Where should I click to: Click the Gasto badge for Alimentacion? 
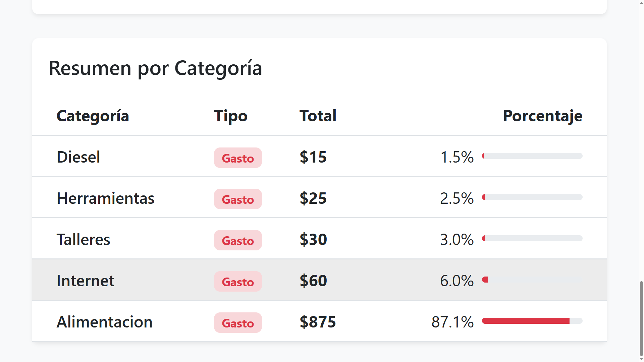[238, 323]
